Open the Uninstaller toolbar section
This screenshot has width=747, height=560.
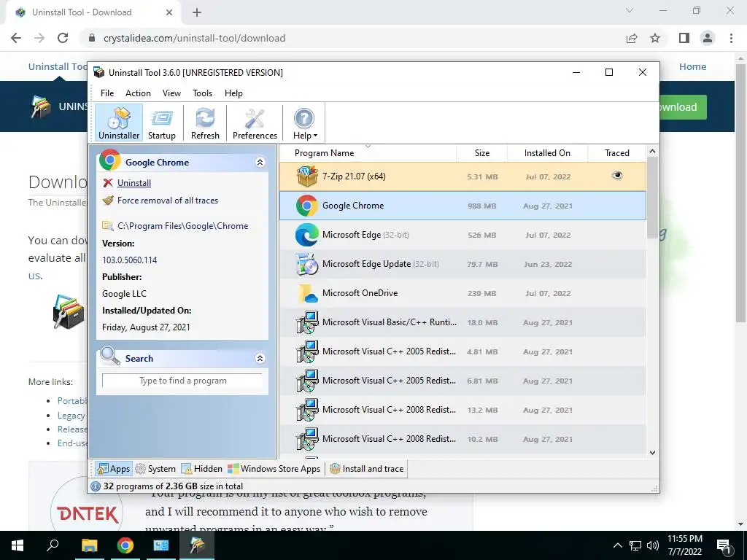pyautogui.click(x=119, y=122)
